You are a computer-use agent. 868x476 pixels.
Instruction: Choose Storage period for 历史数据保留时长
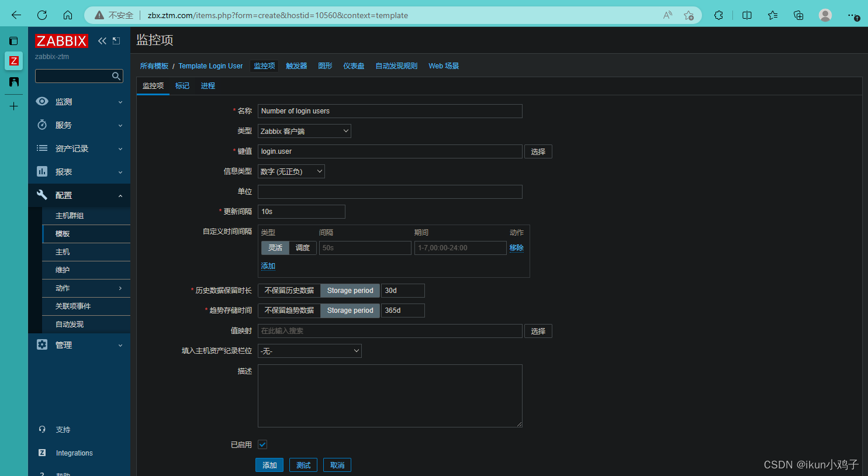click(350, 291)
